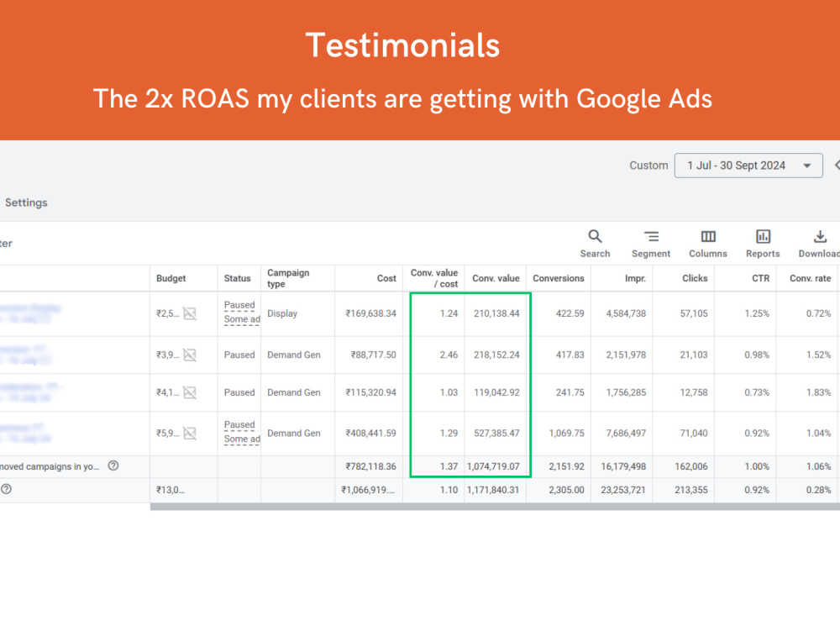Select the 2.46 conv. value / cost cell

tap(449, 355)
